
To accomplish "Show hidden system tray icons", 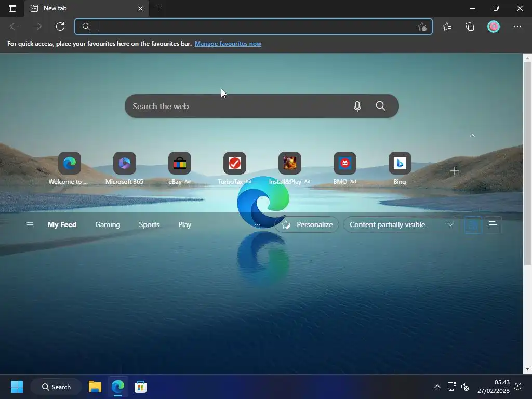I will pos(437,387).
